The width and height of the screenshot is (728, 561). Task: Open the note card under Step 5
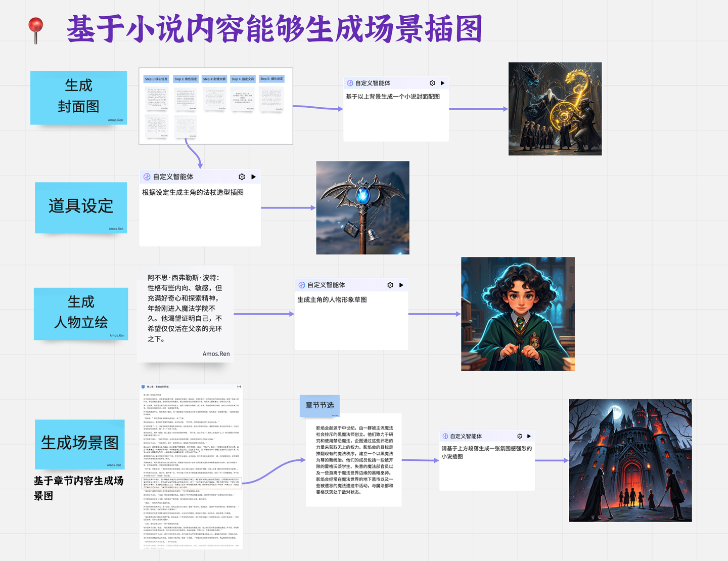(x=272, y=99)
